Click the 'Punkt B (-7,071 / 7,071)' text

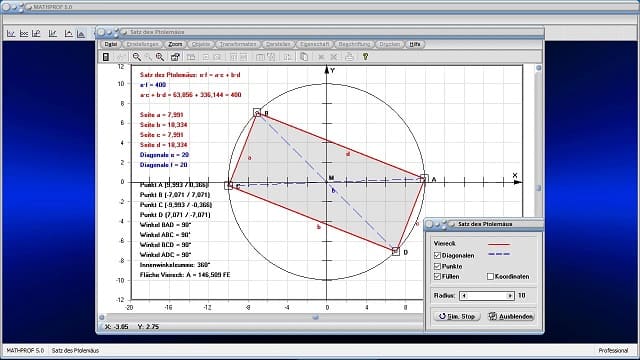[x=175, y=195]
